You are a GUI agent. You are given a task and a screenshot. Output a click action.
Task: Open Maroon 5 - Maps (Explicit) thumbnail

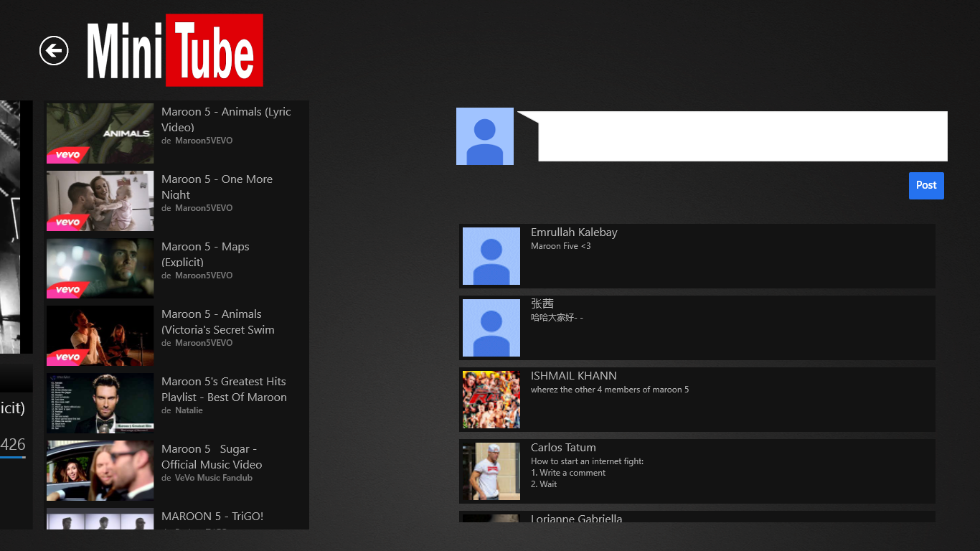coord(100,268)
